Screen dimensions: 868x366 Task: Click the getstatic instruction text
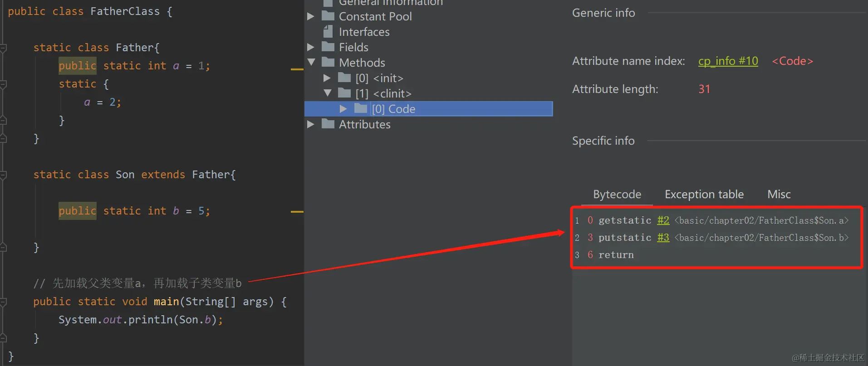click(625, 220)
